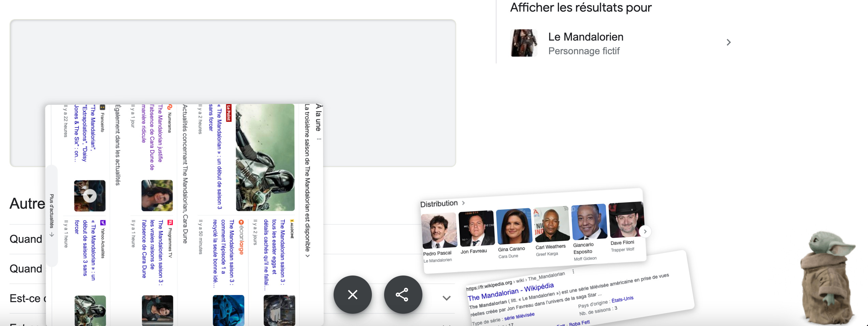This screenshot has width=868, height=326.
Task: Open Le Point article 'un début de saison 3 sans forcer'
Action: click(215, 156)
